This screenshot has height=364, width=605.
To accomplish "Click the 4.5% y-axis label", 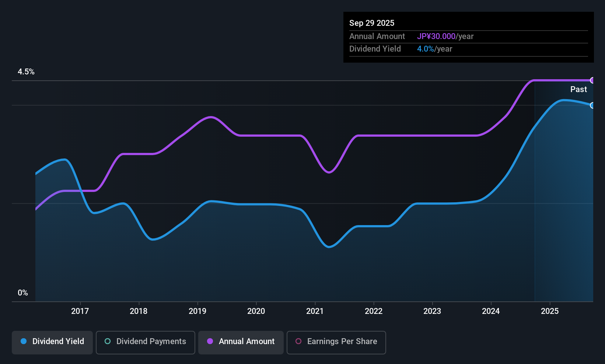I will (26, 72).
